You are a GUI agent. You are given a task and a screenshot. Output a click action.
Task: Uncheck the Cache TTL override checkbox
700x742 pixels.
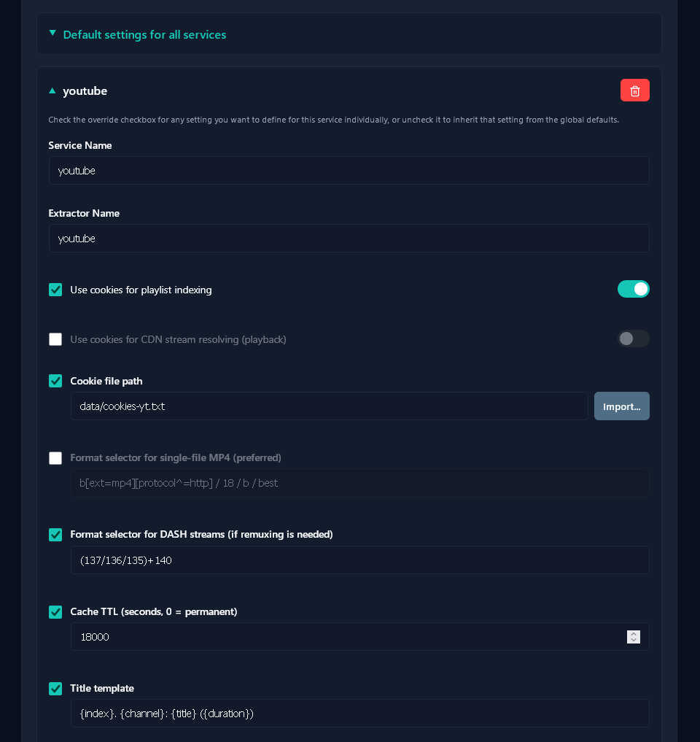[55, 612]
